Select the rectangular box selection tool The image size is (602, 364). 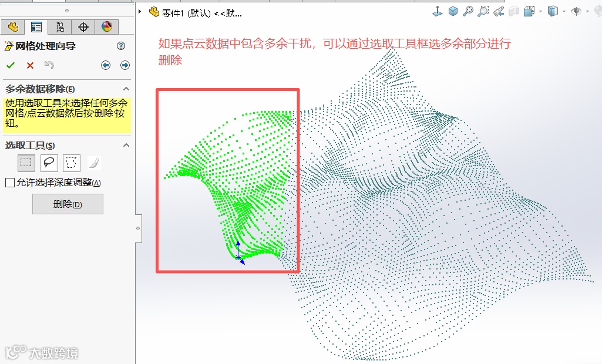tap(26, 163)
